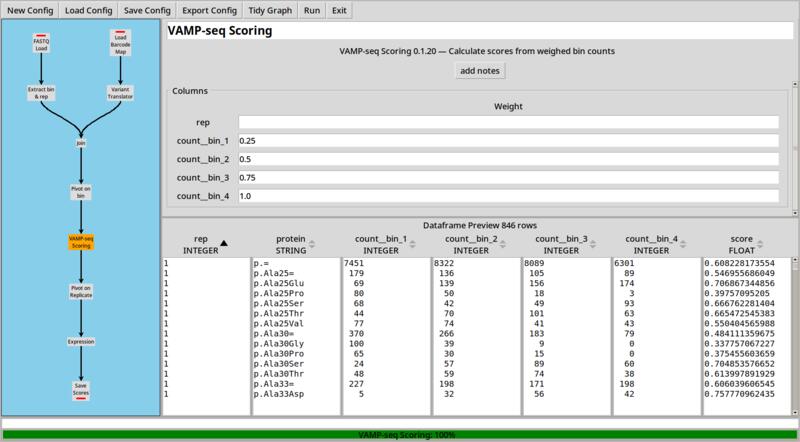Screen dimensions: 800x442
Task: Click the Columns panel vertical scrollbar
Action: pos(795,148)
